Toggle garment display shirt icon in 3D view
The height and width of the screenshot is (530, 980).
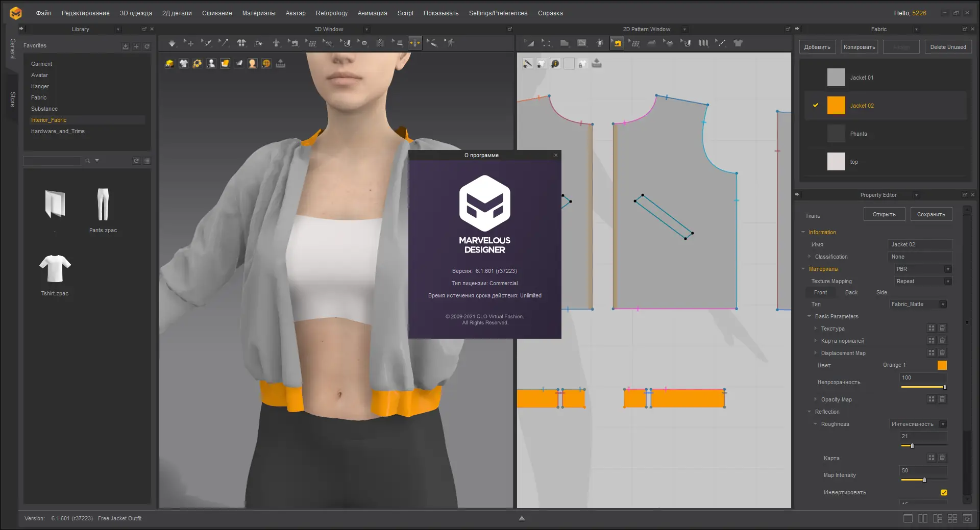point(183,63)
